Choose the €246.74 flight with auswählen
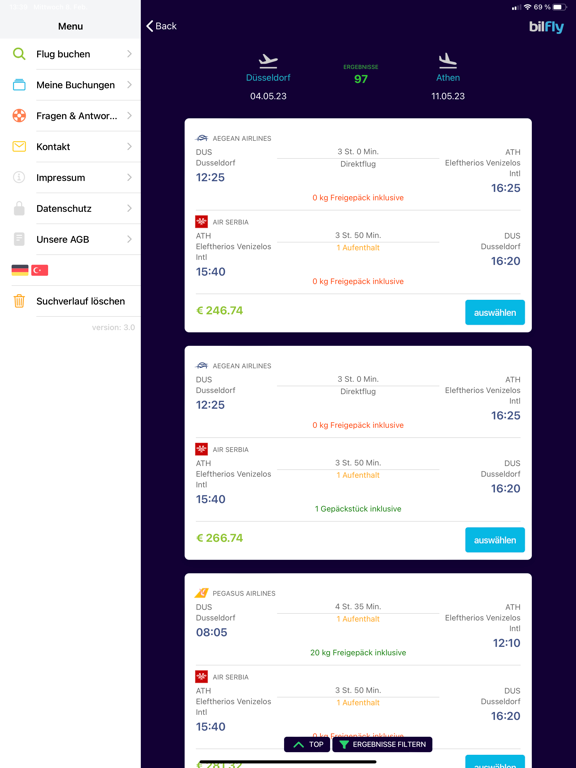The width and height of the screenshot is (576, 768). (x=495, y=312)
